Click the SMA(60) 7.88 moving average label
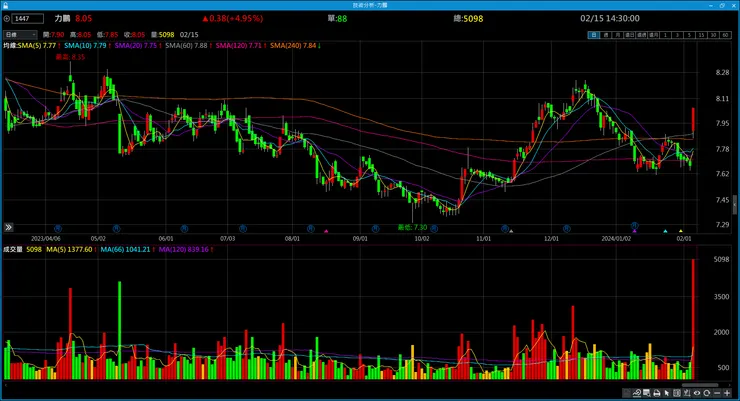Screen dimensions: 740x401 coord(186,46)
